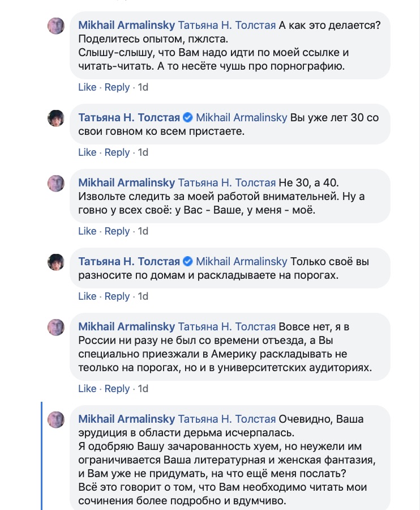Like the 'Не 30, а 40' comment
This screenshot has height=510, width=420.
87,231
